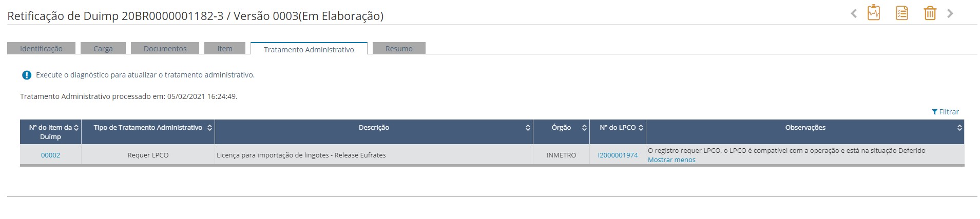The width and height of the screenshot is (980, 219).
Task: View the Resumo tab
Action: [399, 49]
